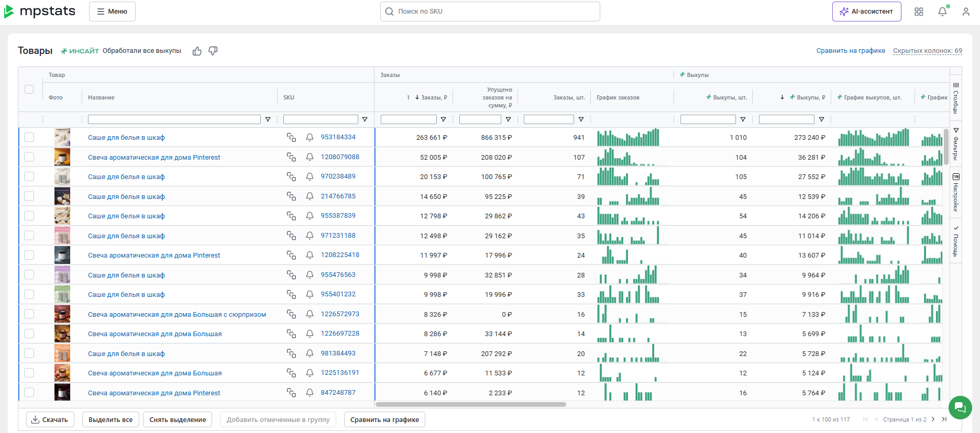This screenshot has width=980, height=433.
Task: Open the apps grid icon in header
Action: pos(919,12)
